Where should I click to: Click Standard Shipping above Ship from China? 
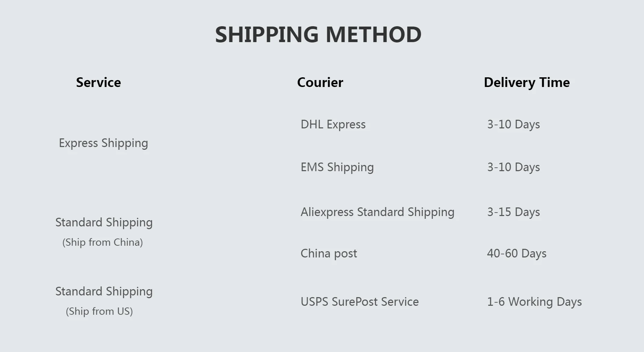point(104,222)
